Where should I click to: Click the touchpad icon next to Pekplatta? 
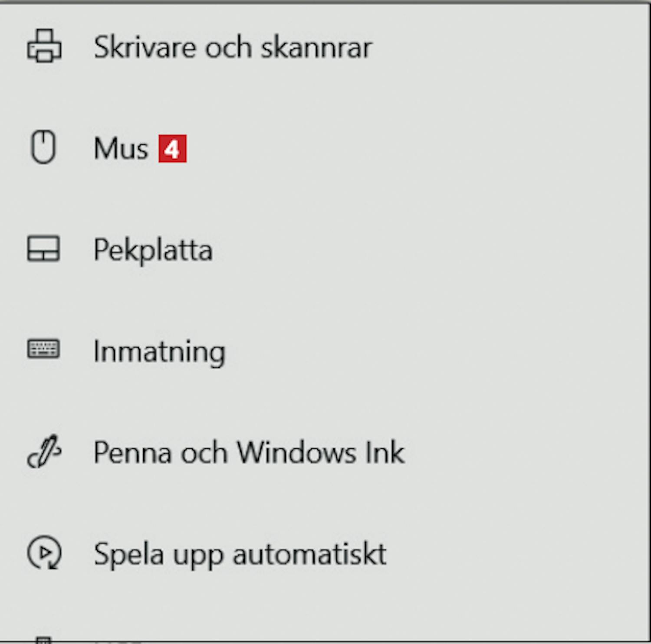(43, 248)
